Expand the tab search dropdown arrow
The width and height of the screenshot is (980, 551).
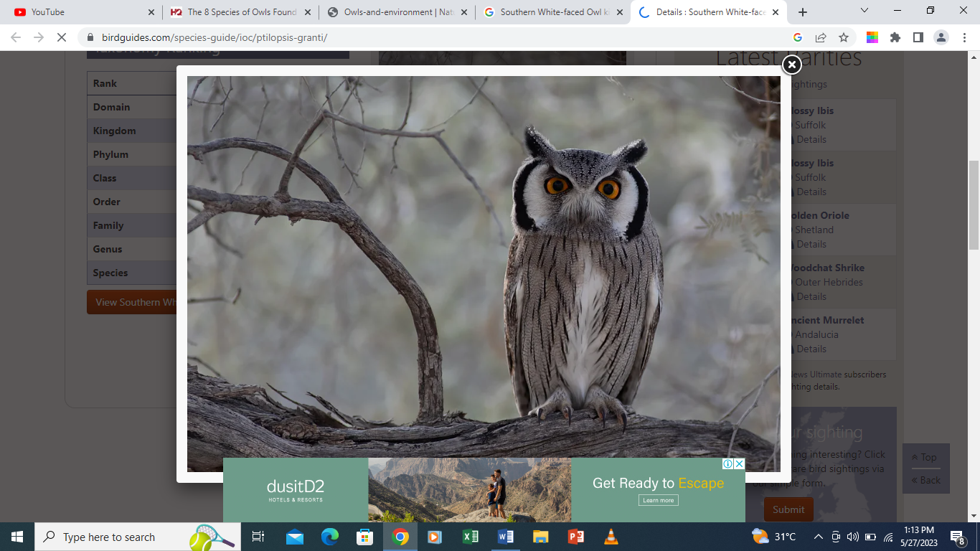click(864, 11)
